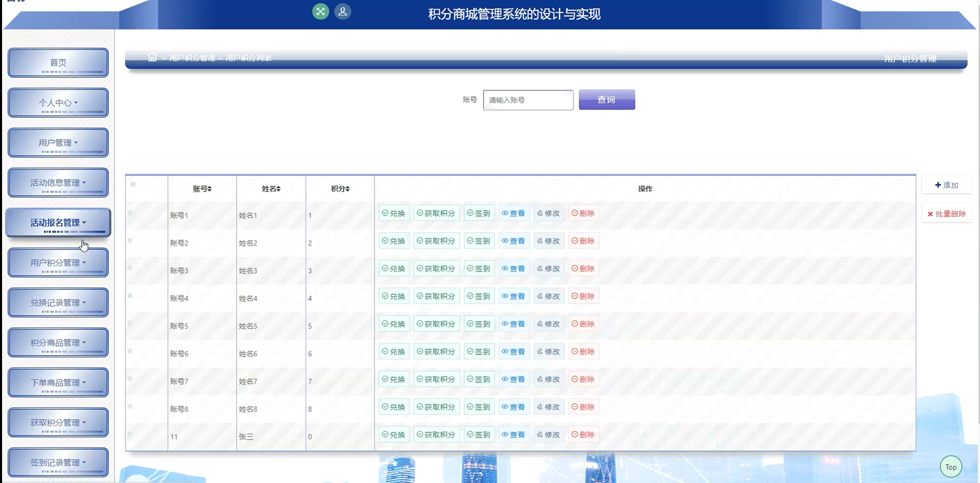This screenshot has height=483, width=980.
Task: Click the 批量删除 button
Action: (946, 213)
